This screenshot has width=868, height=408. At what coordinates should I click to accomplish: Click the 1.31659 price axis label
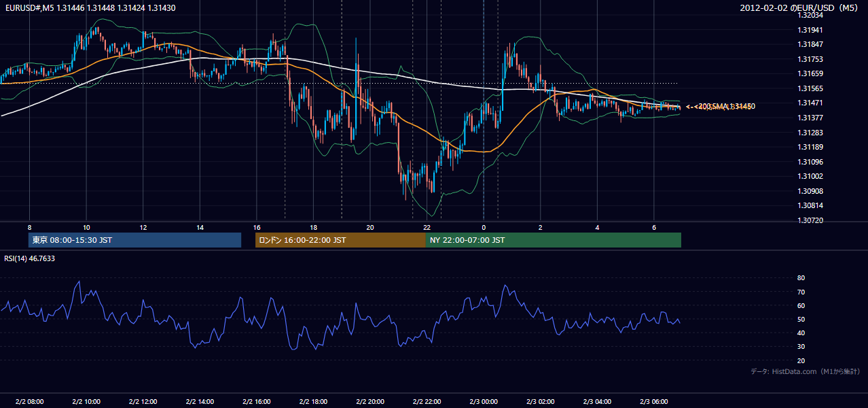click(x=811, y=73)
